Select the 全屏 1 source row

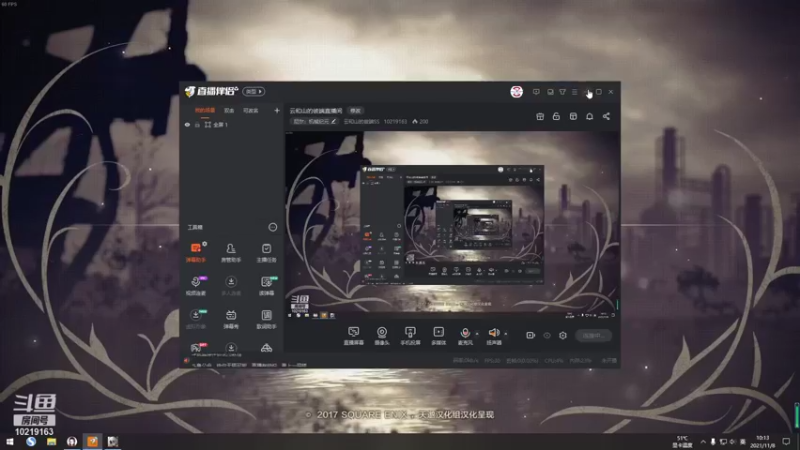pyautogui.click(x=232, y=124)
